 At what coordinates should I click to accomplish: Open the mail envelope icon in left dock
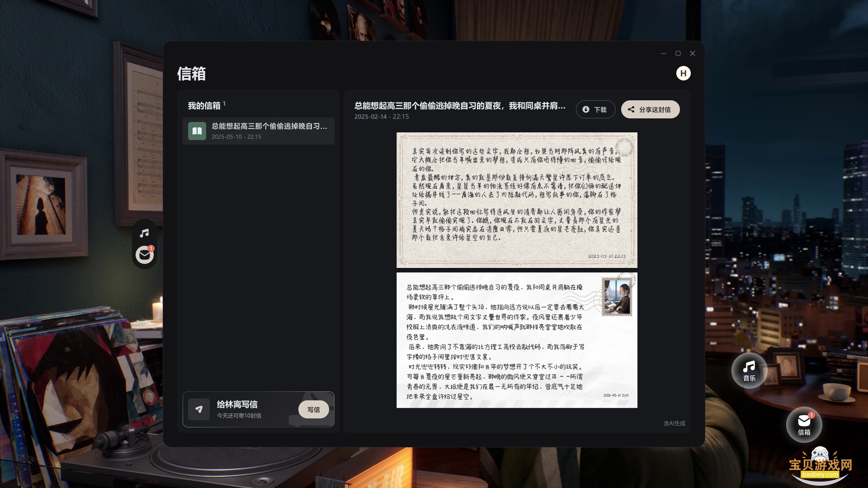(145, 255)
